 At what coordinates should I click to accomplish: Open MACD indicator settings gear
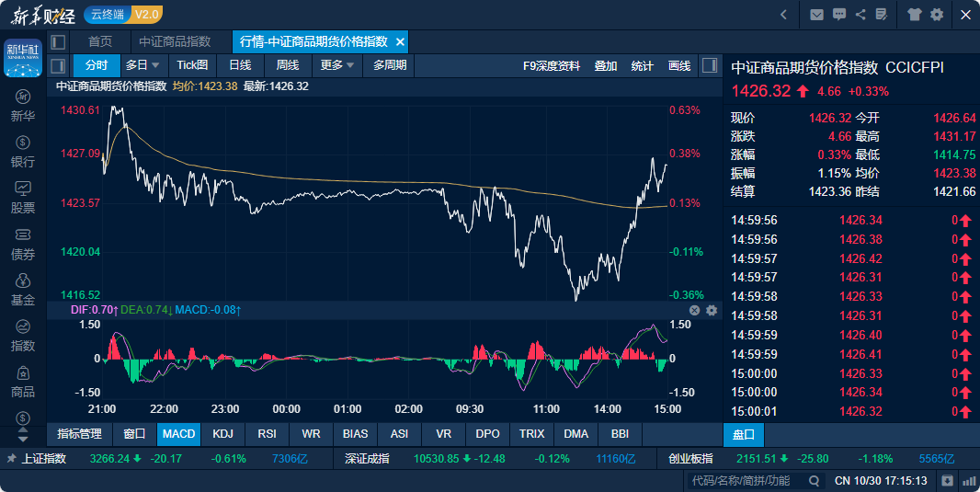[x=711, y=311]
